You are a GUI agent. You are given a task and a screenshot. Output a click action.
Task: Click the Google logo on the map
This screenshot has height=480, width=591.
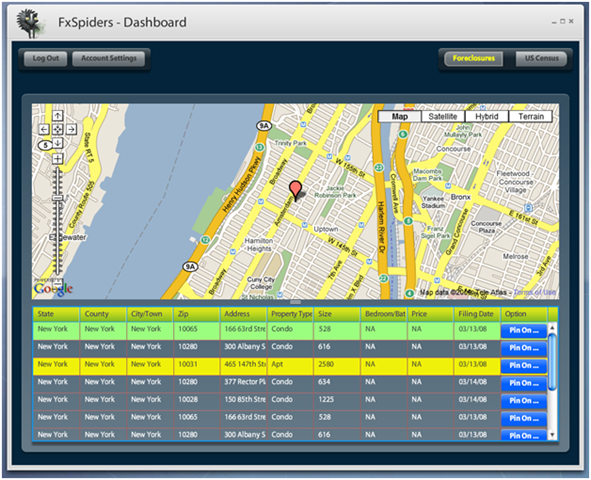click(53, 289)
